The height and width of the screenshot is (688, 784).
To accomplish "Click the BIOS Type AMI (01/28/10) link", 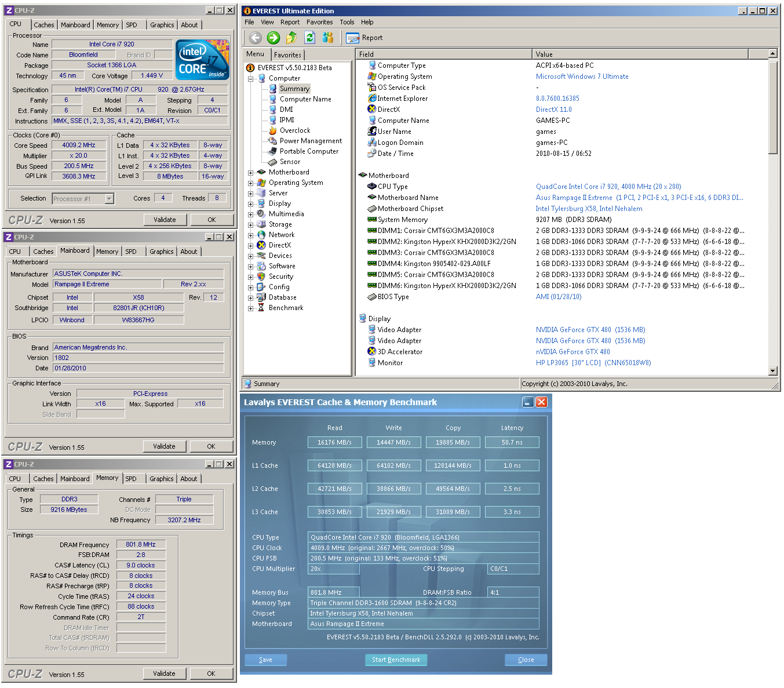I will 559,297.
